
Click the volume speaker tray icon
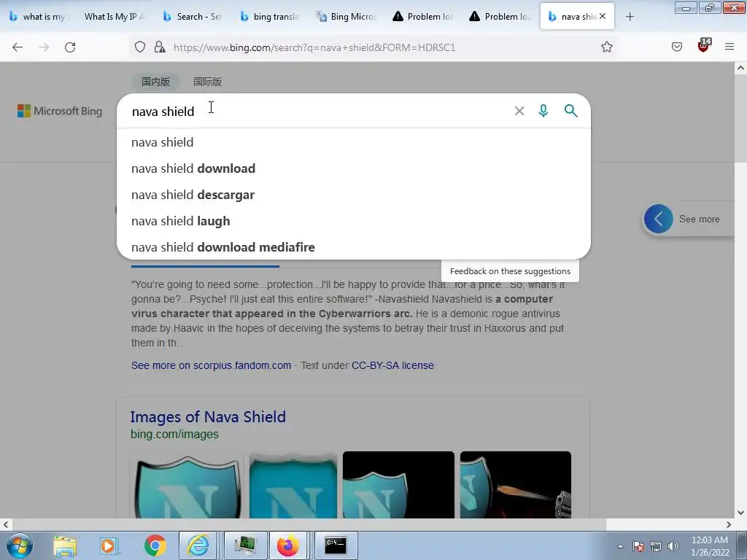(x=673, y=546)
